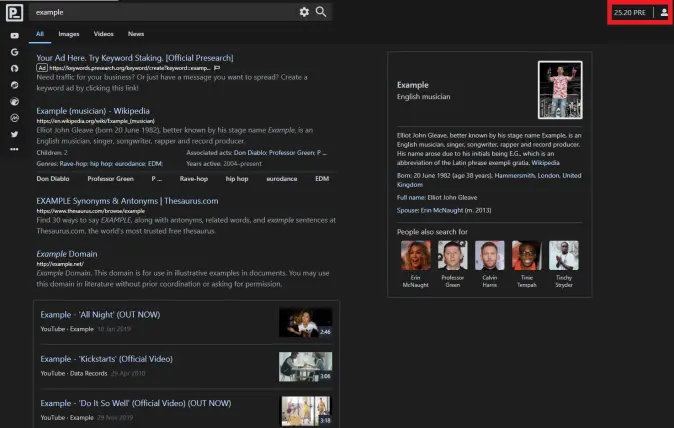Click the 'Rave-hop' related chip
The width and height of the screenshot is (674, 428).
point(194,179)
